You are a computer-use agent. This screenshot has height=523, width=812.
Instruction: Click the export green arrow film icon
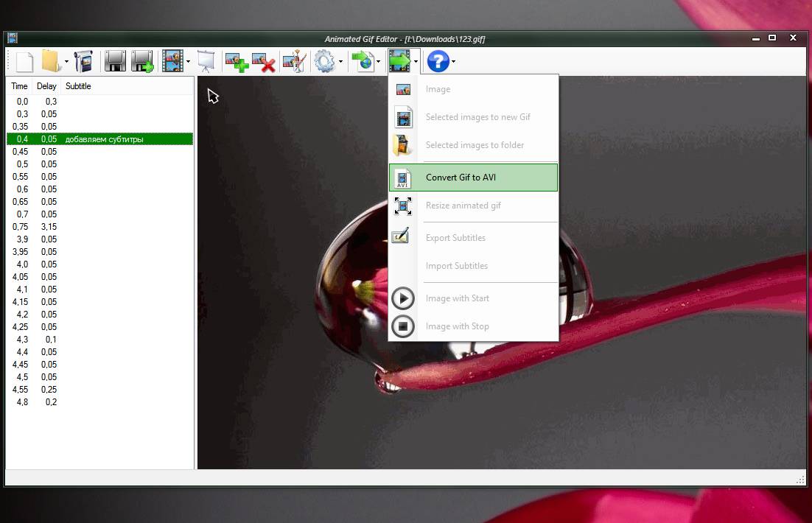pyautogui.click(x=400, y=61)
